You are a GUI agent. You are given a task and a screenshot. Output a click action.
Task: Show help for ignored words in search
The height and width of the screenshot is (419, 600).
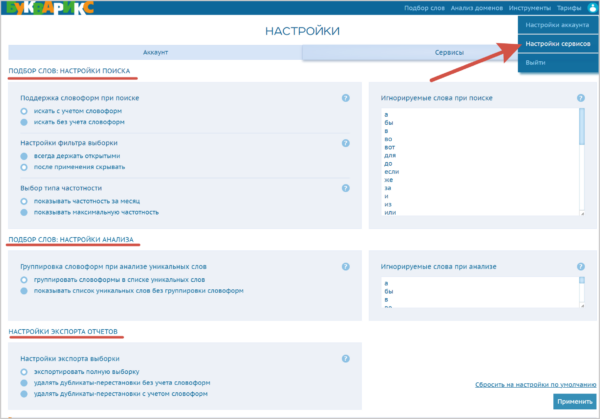[x=580, y=98]
